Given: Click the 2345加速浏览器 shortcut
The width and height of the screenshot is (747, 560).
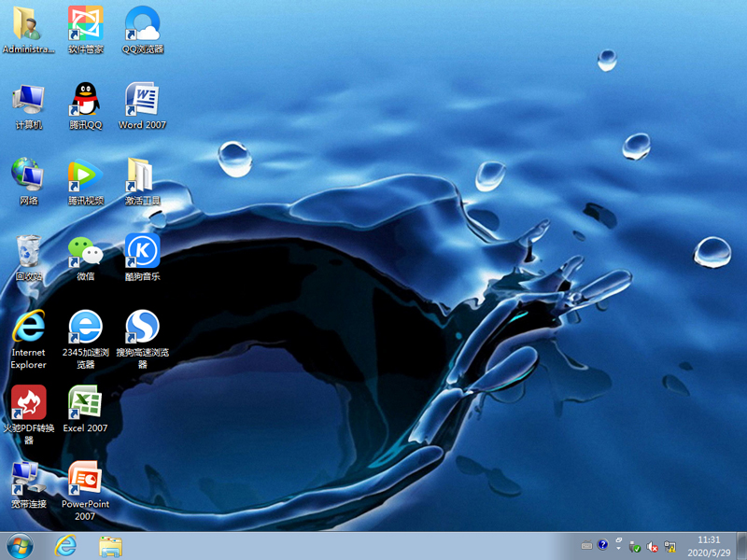Looking at the screenshot, I should pyautogui.click(x=86, y=329).
